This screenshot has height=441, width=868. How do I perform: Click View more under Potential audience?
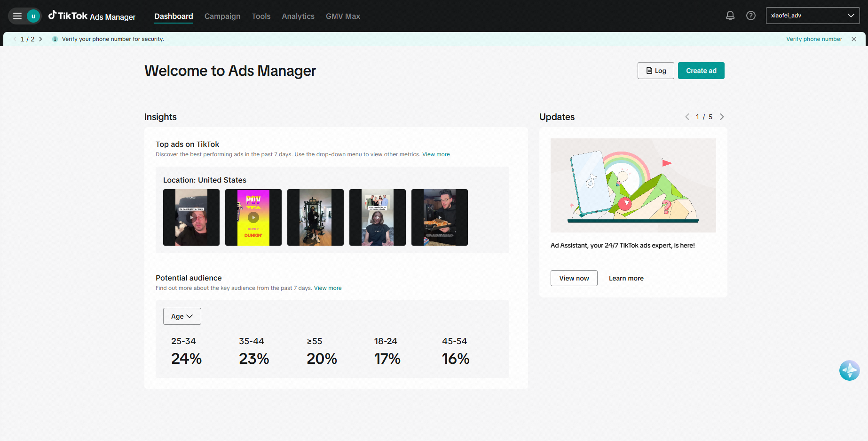click(x=328, y=288)
